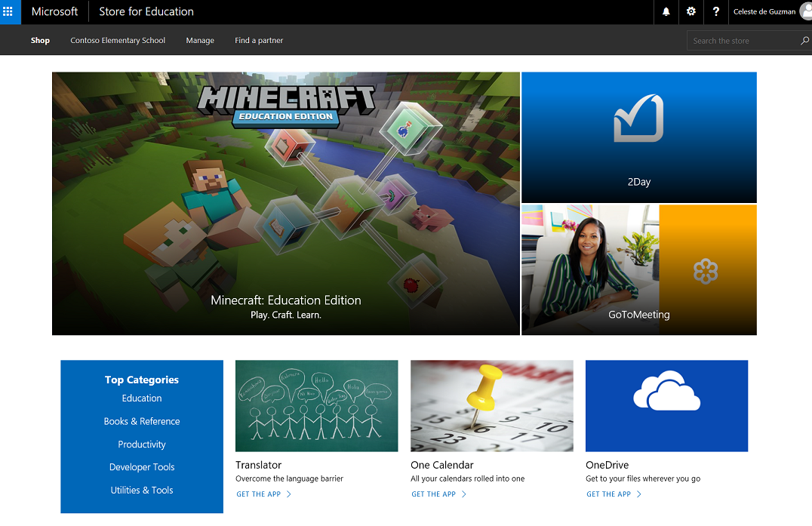Open the Productivity category
Screen dimensions: 812x526
142,444
